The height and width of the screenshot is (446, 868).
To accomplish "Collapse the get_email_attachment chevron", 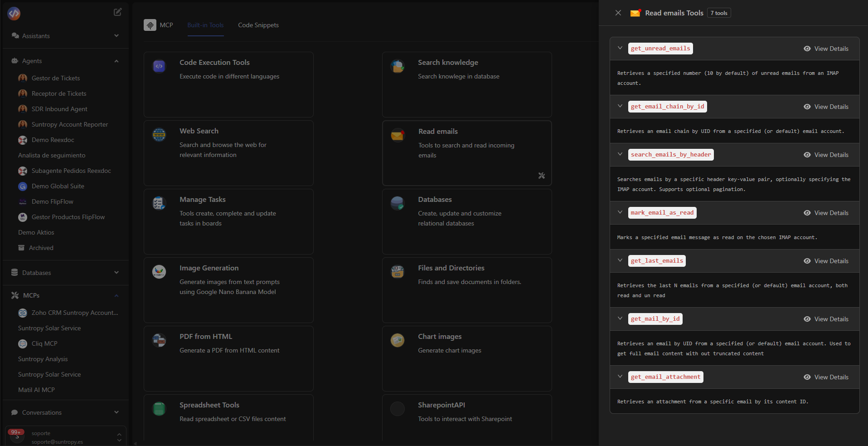I will tap(620, 377).
